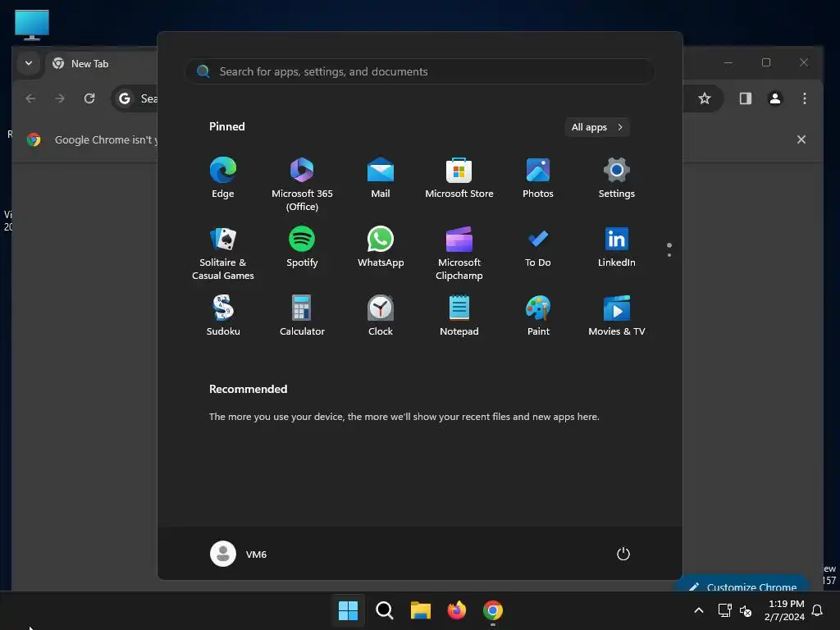Open File Explorer from the taskbar
This screenshot has height=630, width=840.
[x=421, y=610]
